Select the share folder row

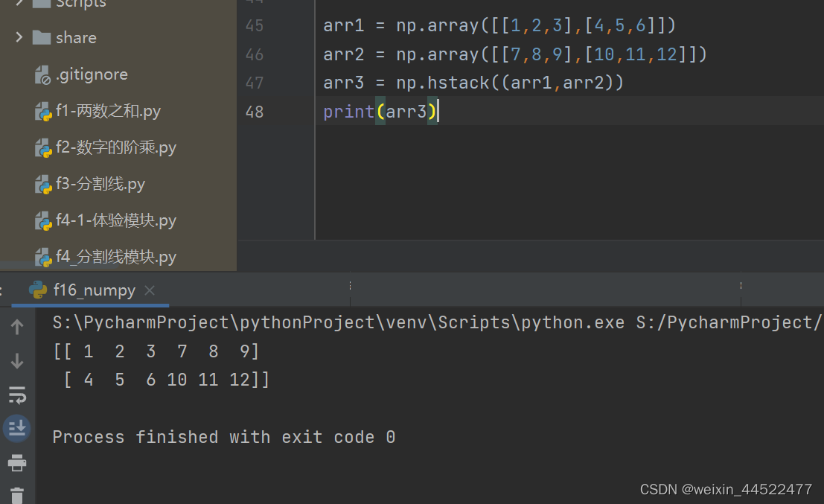pos(118,37)
